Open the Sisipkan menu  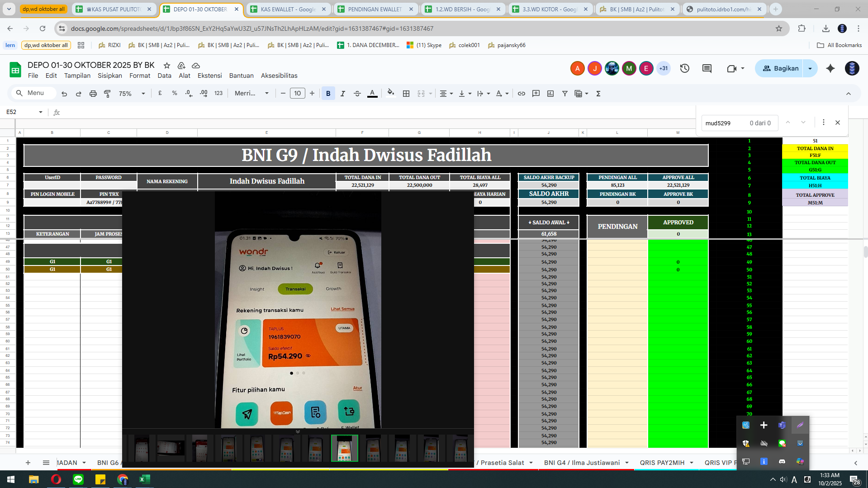[110, 76]
